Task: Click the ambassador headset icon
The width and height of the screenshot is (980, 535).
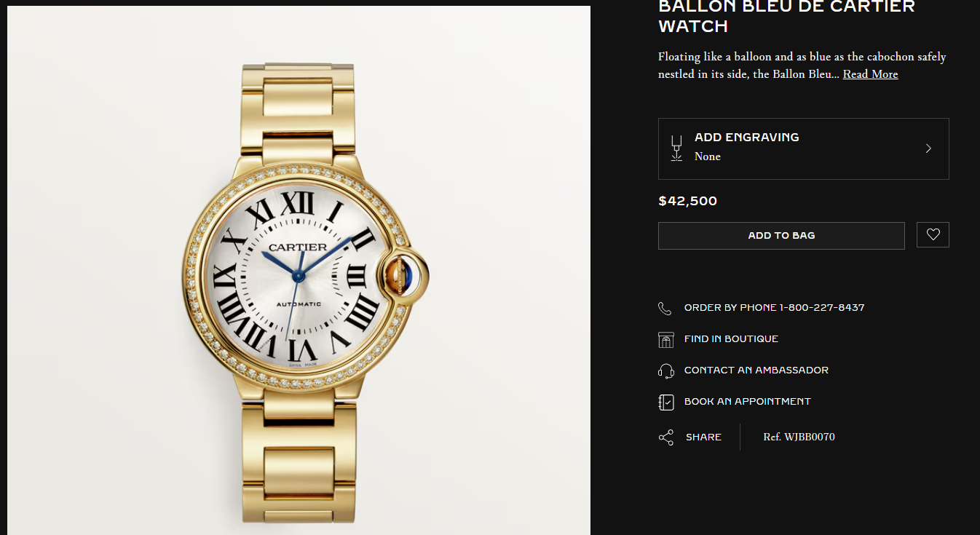Action: click(665, 370)
